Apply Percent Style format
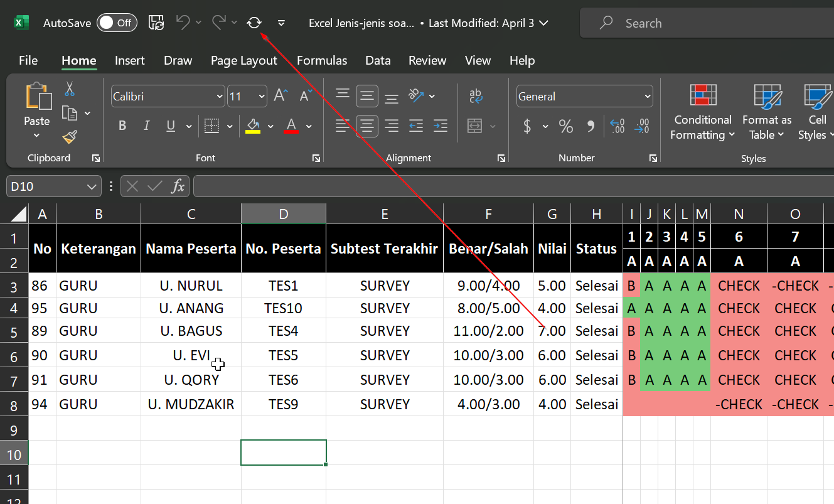Screen dimensions: 834x504 point(566,126)
